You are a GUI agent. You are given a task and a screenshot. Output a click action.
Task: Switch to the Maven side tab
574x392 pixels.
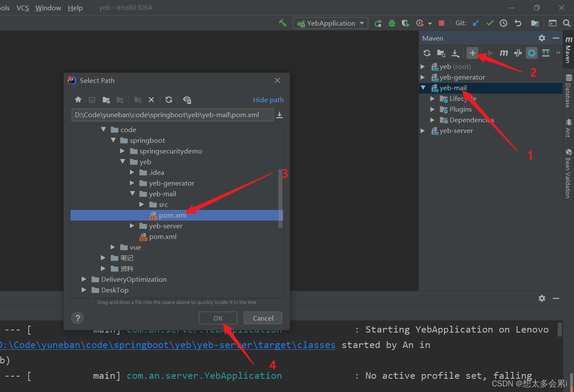(x=568, y=49)
